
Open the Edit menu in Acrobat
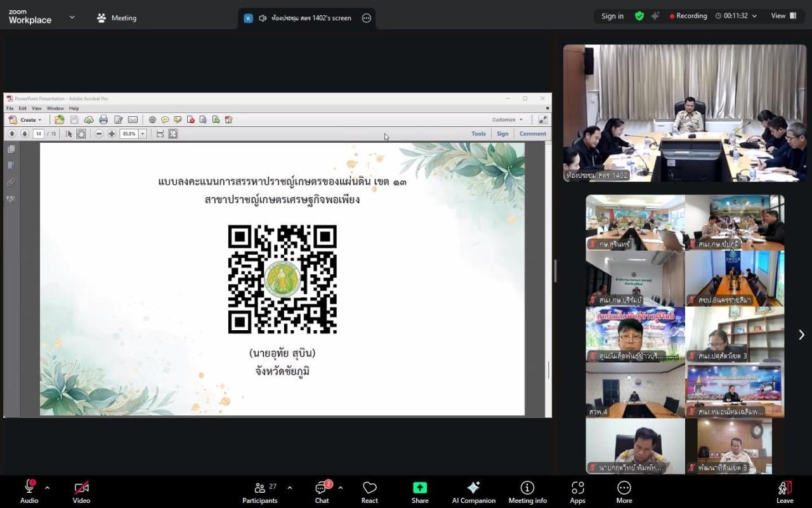click(23, 109)
